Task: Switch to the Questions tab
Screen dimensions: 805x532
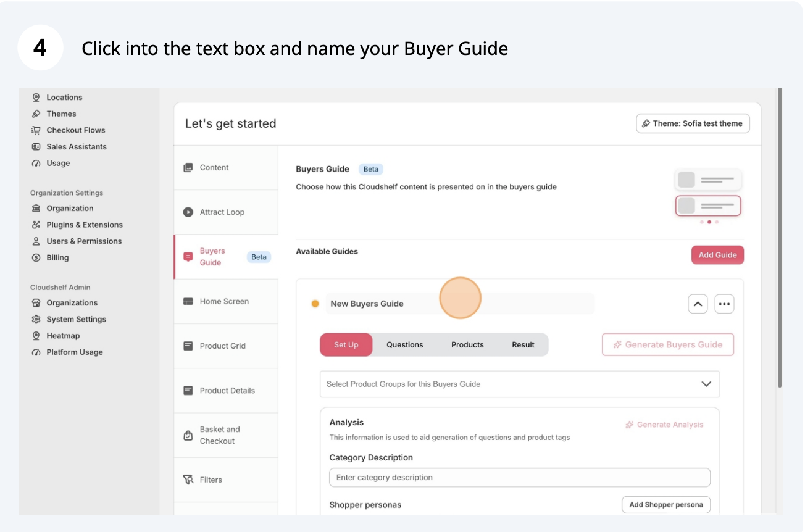Action: point(404,345)
